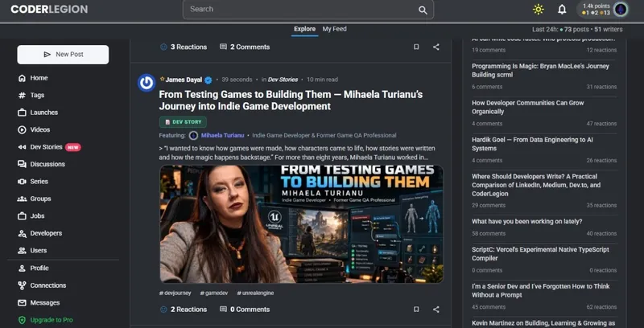Click the Groups people icon
Viewport: 644px width, 328px height.
[22, 199]
